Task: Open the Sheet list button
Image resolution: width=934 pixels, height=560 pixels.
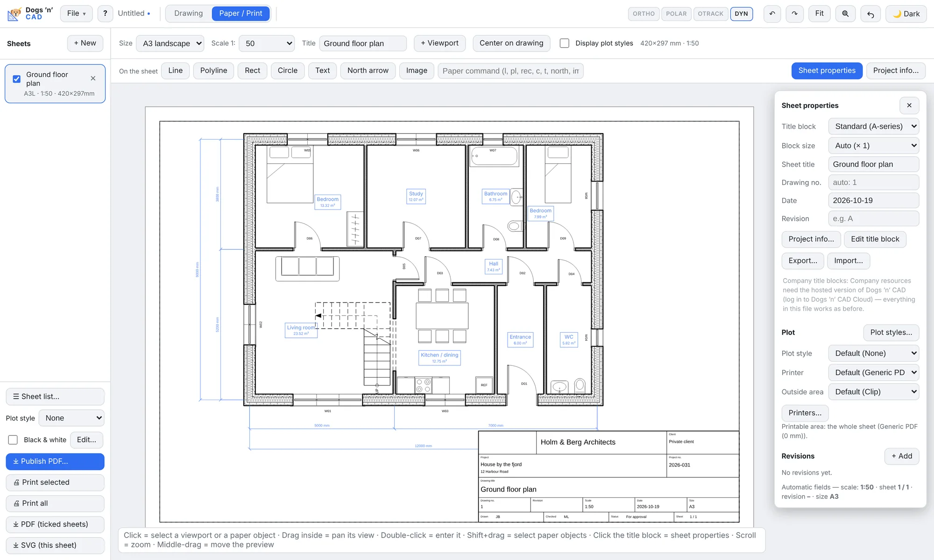Action: [x=55, y=397]
